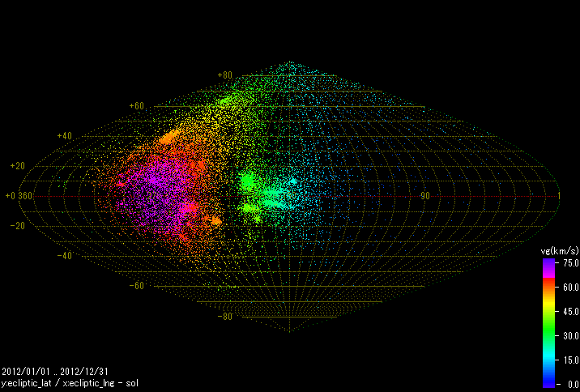Click the -60 latitude label
This screenshot has height=392, width=580.
point(136,285)
